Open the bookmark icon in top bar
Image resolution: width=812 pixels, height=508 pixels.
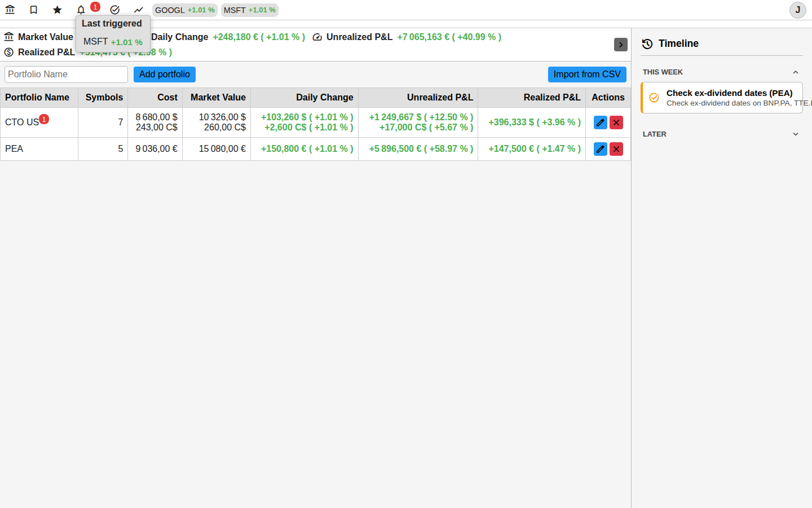[x=34, y=10]
